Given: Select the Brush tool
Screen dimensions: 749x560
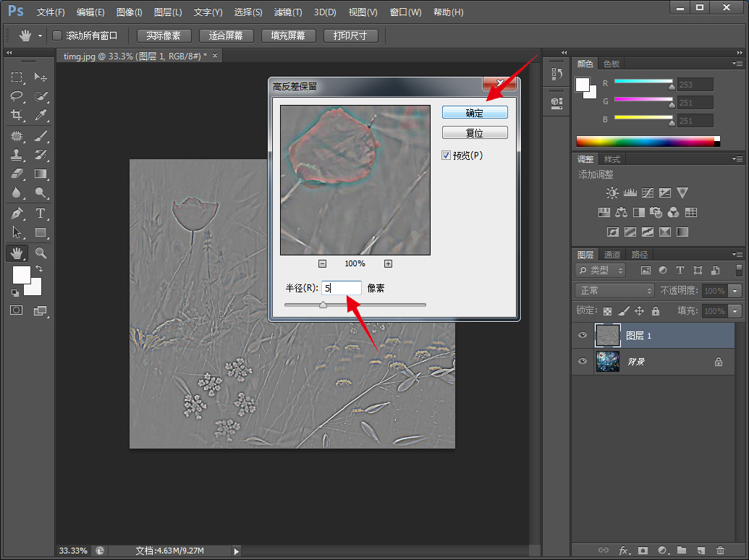Looking at the screenshot, I should [x=41, y=136].
